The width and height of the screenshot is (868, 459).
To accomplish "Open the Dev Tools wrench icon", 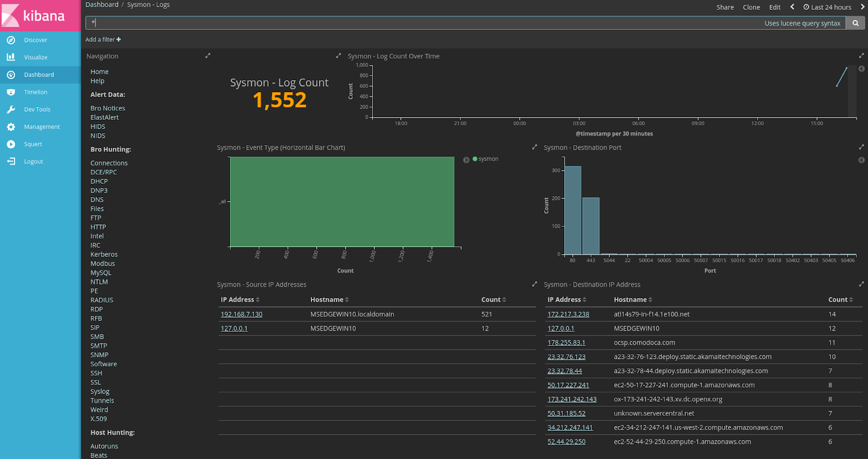I will 11,109.
